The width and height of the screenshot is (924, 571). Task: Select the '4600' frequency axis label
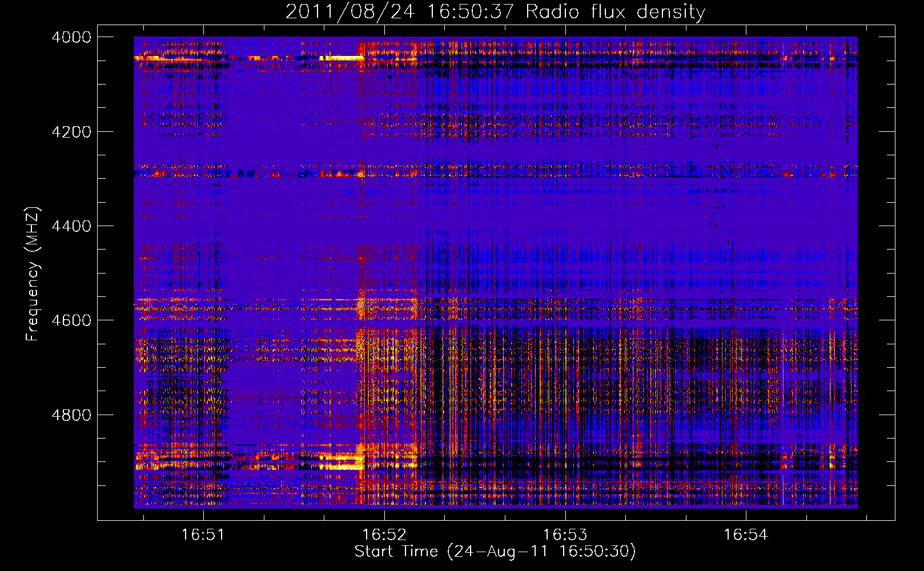(x=71, y=320)
